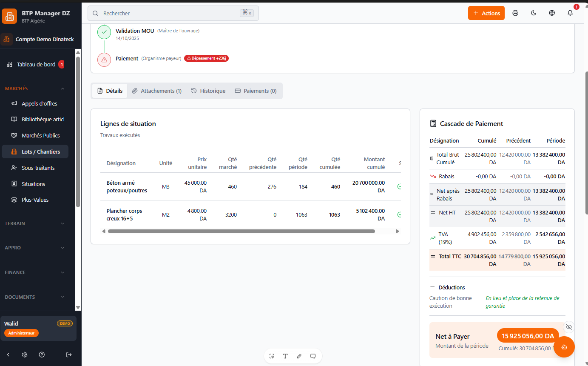This screenshot has width=588, height=366.
Task: Open the language globe icon
Action: pyautogui.click(x=552, y=13)
